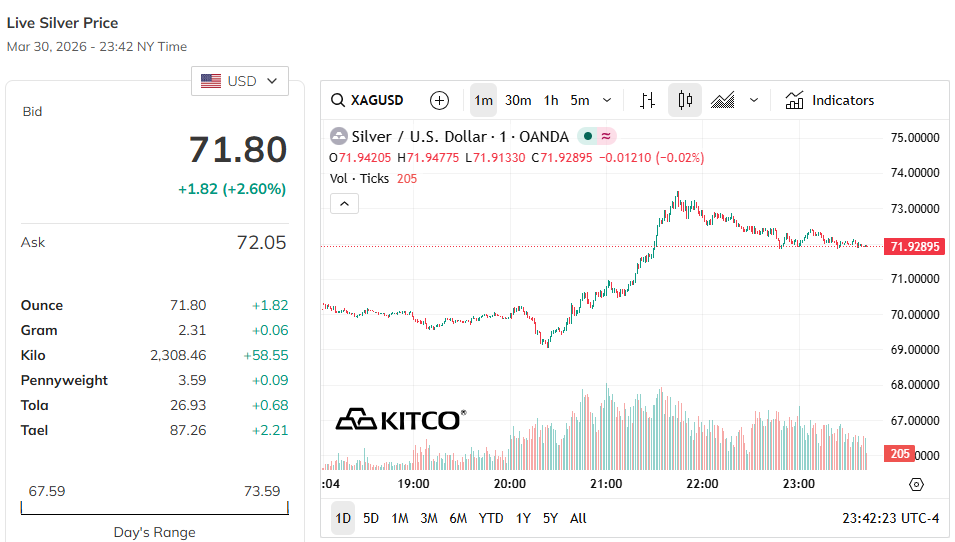Open chart scale settings gear icon

point(916,484)
